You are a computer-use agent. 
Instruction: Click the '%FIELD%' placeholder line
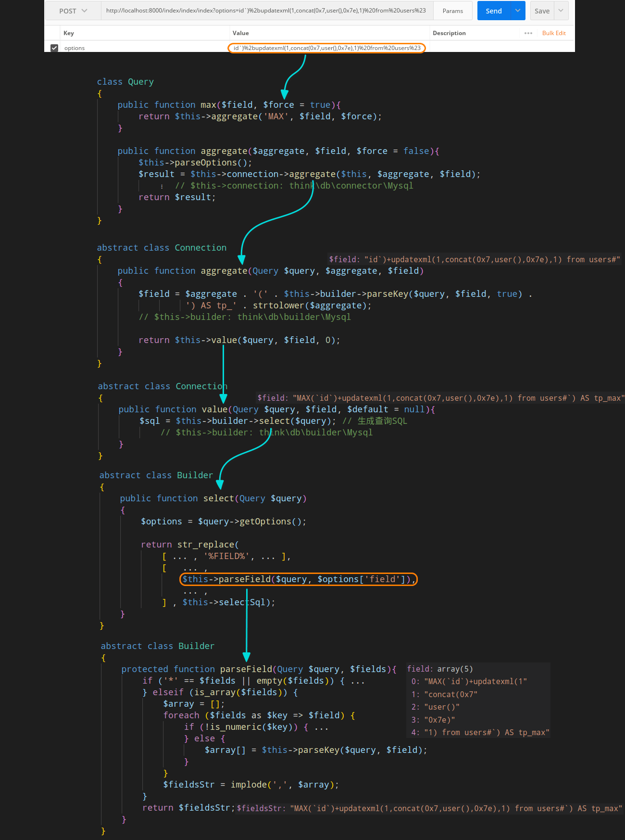[226, 556]
